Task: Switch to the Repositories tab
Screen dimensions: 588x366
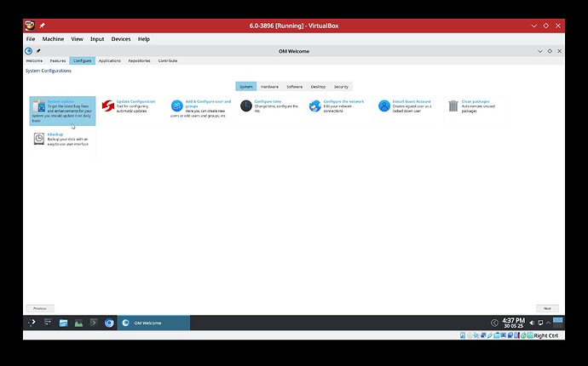Action: point(139,60)
